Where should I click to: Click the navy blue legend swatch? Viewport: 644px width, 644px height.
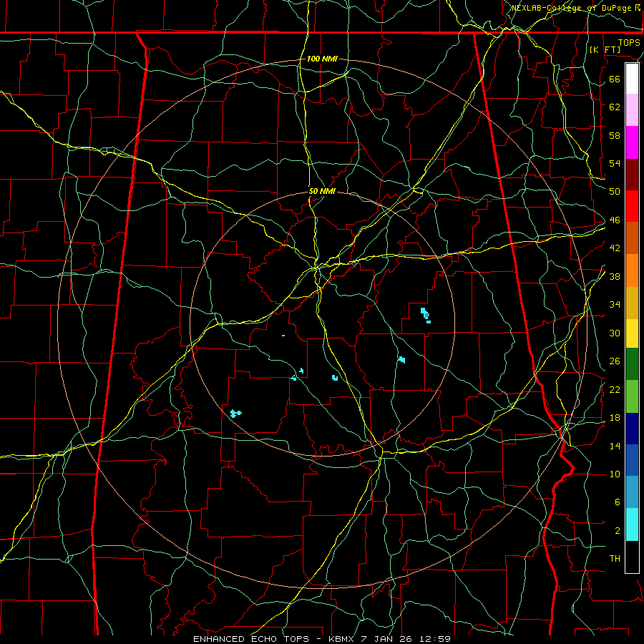click(632, 429)
